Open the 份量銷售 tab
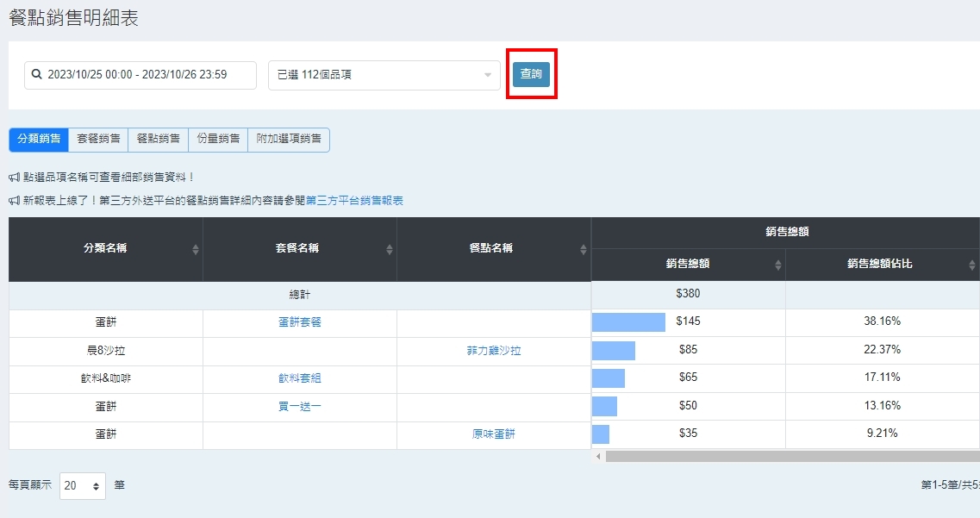The width and height of the screenshot is (980, 518). tap(218, 139)
